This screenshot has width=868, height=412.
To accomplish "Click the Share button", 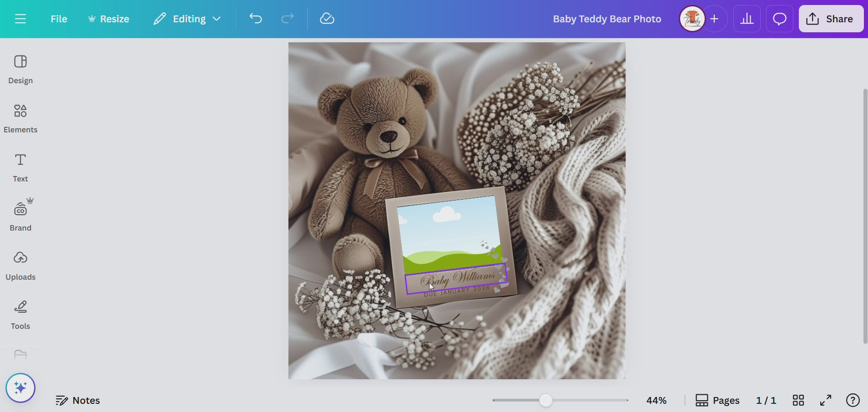I will pos(831,19).
